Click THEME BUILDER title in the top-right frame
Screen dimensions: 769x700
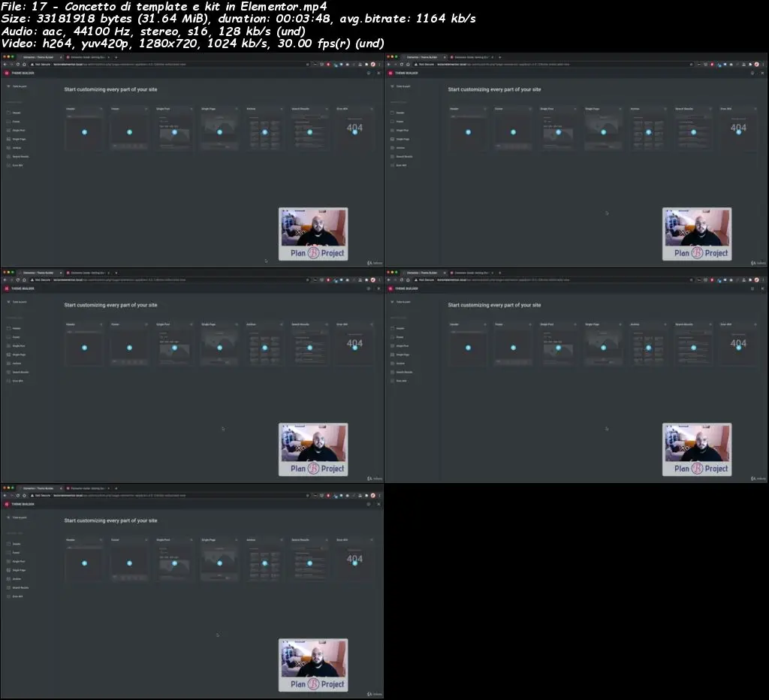pos(406,73)
